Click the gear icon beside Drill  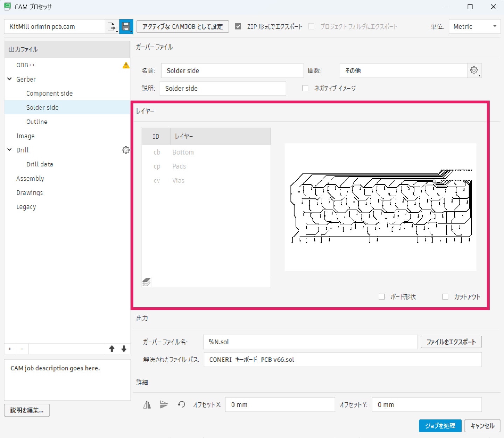(x=126, y=150)
